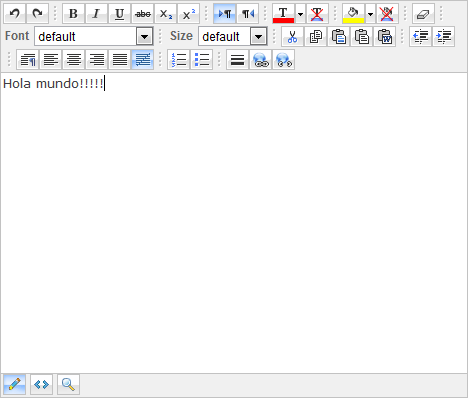Clear all formatting with eraser
468x398 pixels.
click(423, 13)
